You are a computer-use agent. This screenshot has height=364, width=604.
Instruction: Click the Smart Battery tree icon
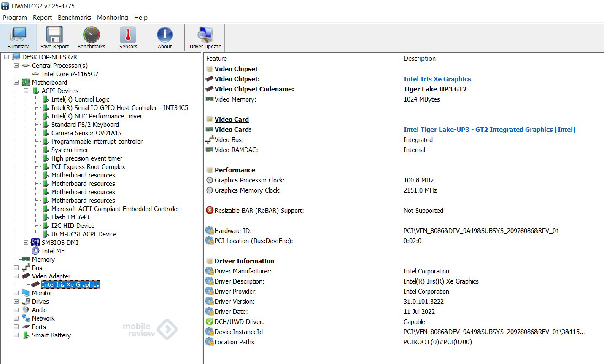26,335
